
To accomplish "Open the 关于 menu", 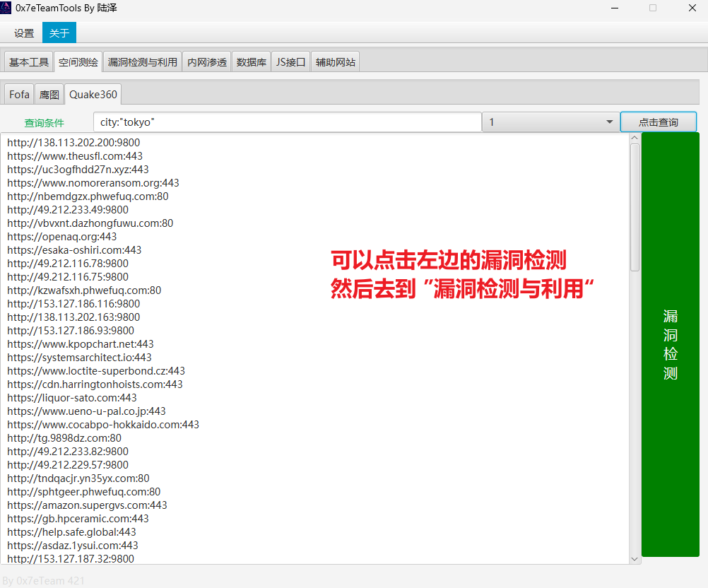I will tap(59, 33).
